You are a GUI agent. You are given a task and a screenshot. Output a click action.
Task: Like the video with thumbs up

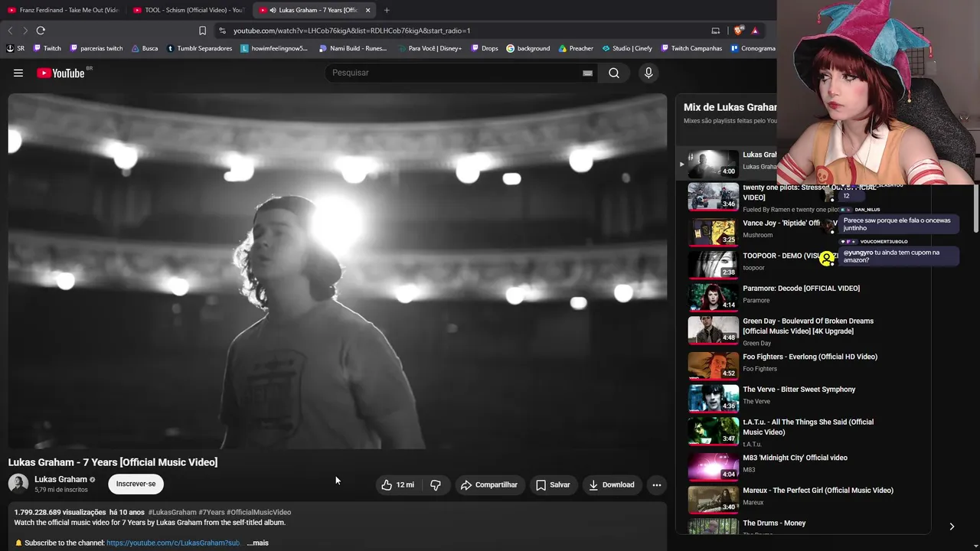[397, 484]
